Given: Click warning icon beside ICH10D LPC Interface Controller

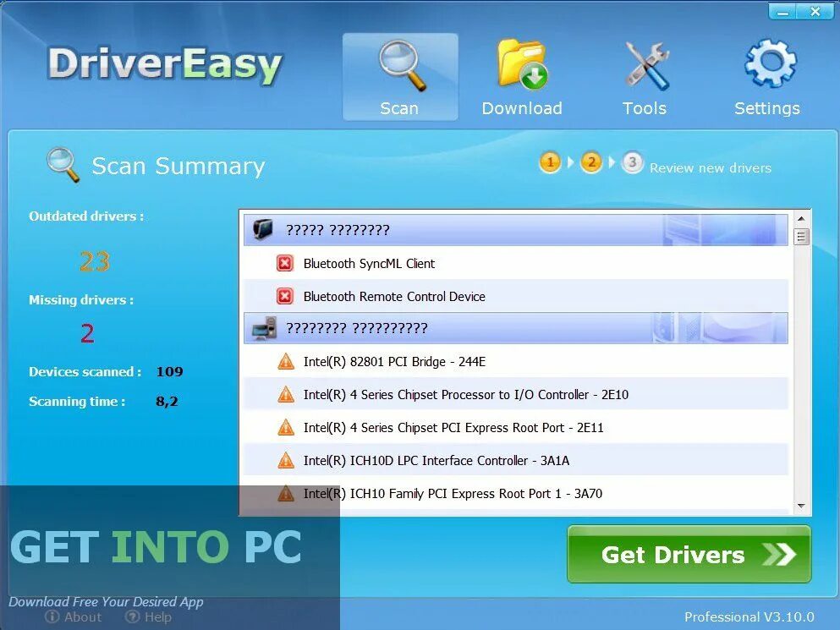Looking at the screenshot, I should pos(286,461).
